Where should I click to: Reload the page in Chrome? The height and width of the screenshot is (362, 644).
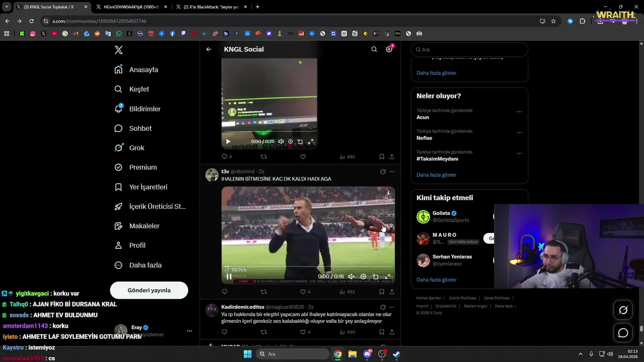click(31, 21)
